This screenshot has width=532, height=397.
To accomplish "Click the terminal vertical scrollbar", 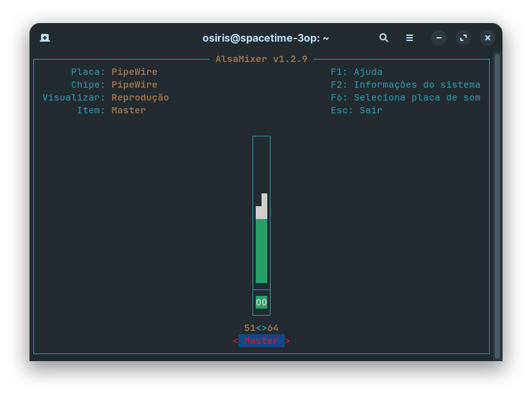I will tap(497, 206).
